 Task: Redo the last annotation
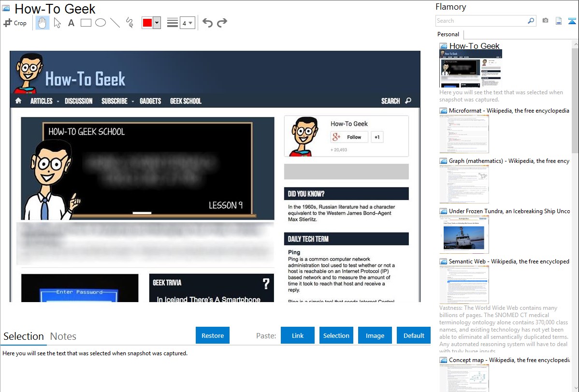click(222, 23)
